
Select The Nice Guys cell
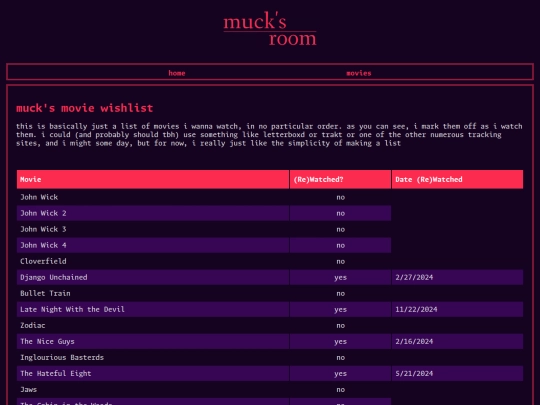153,341
